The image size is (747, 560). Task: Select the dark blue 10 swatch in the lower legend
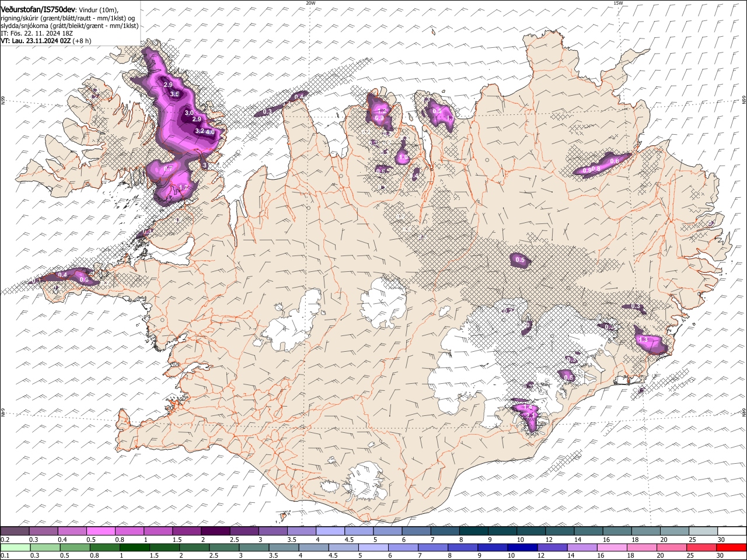pyautogui.click(x=522, y=547)
